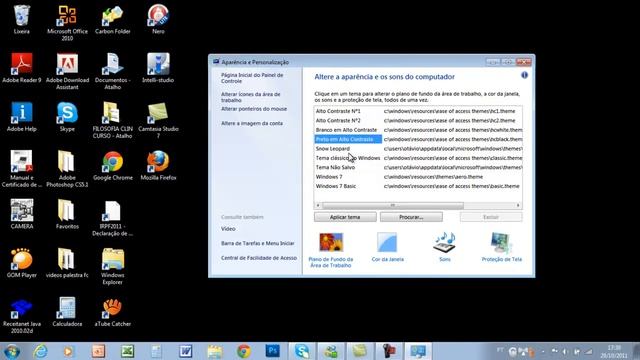Select the Tema Não Salvo row
The height and width of the screenshot is (360, 640).
tap(418, 167)
